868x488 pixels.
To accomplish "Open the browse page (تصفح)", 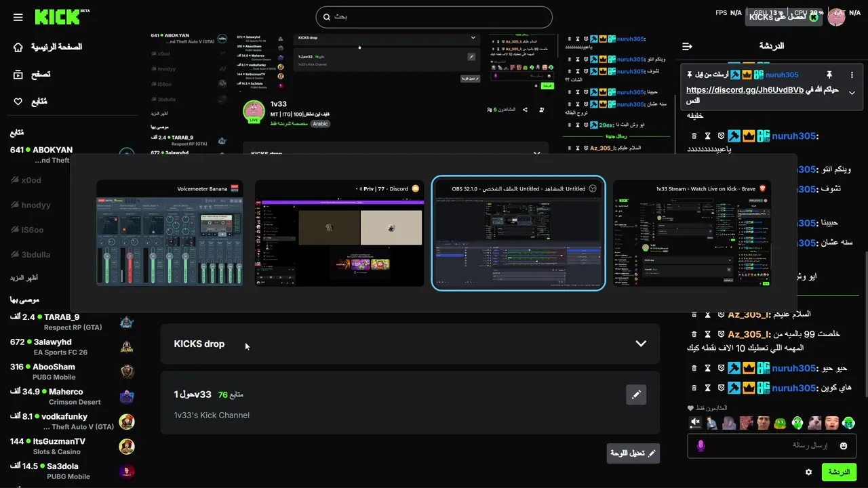I will [x=32, y=74].
